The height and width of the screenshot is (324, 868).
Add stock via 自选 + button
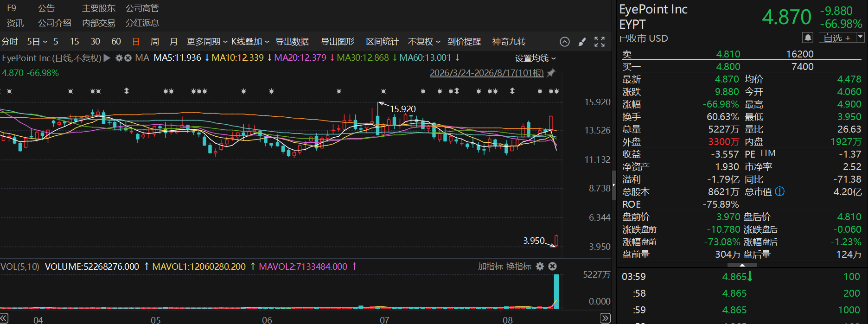[837, 38]
